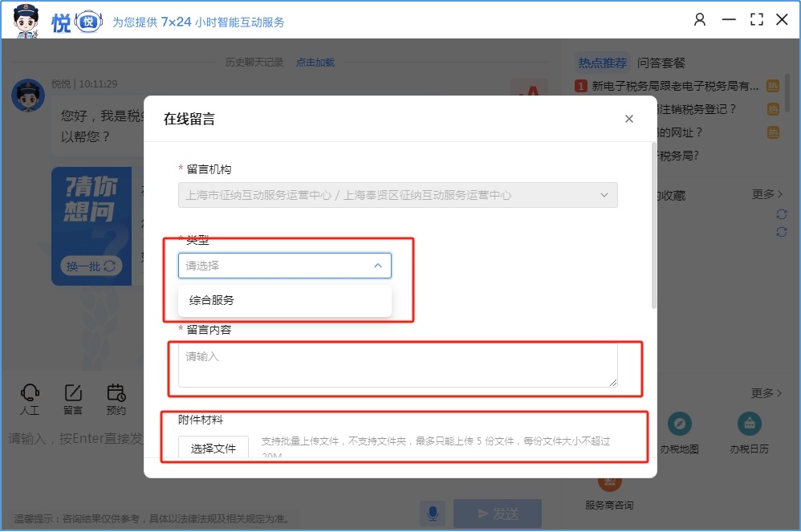Click the 点击加载 chat history link

coord(315,62)
